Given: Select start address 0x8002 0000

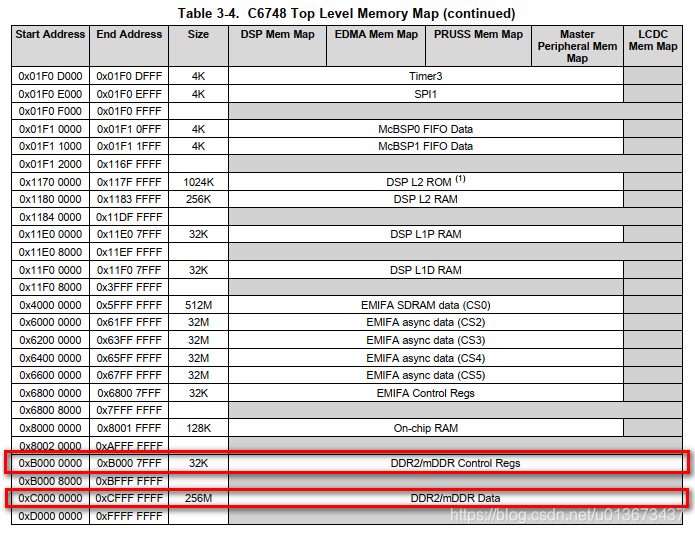Looking at the screenshot, I should click(x=50, y=445).
